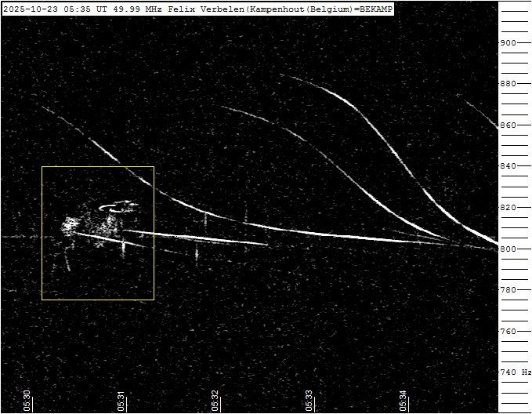This screenshot has width=532, height=414.
Task: Click the 05:34 time axis label
Action: 403,400
